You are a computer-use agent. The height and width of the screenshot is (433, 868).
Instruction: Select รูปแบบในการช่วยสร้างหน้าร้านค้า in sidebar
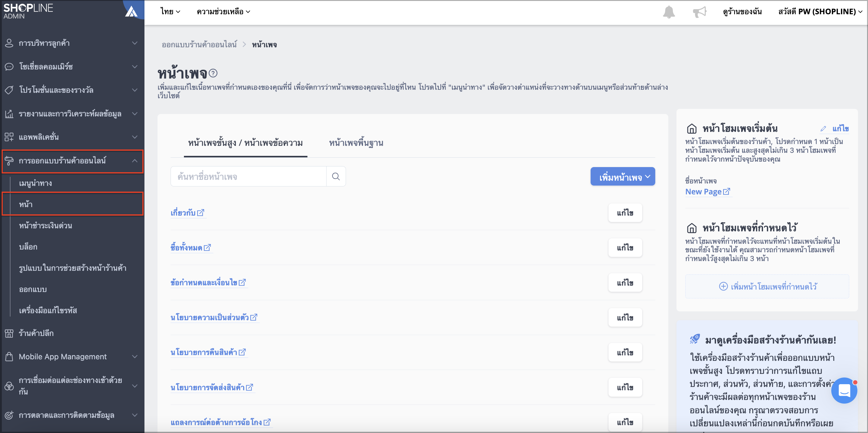click(x=73, y=268)
